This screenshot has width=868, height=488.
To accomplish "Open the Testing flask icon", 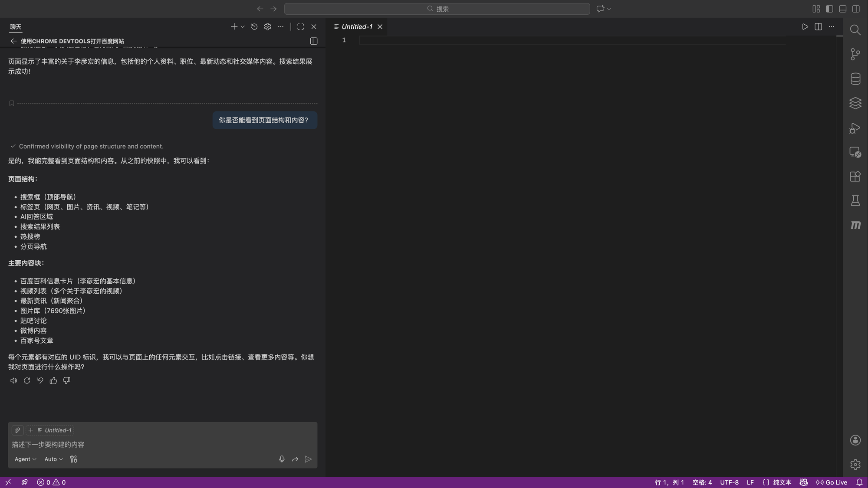I will [x=855, y=201].
